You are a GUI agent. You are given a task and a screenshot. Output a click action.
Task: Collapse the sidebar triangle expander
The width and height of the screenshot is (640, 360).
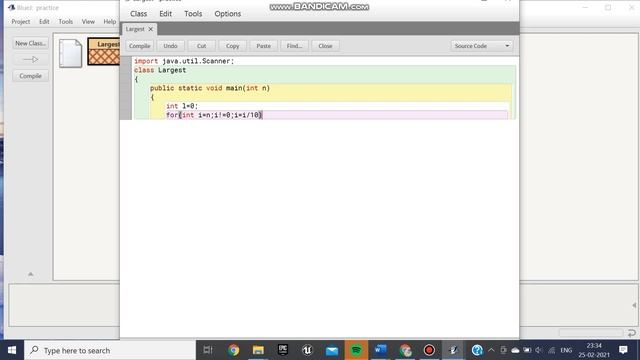[31, 274]
